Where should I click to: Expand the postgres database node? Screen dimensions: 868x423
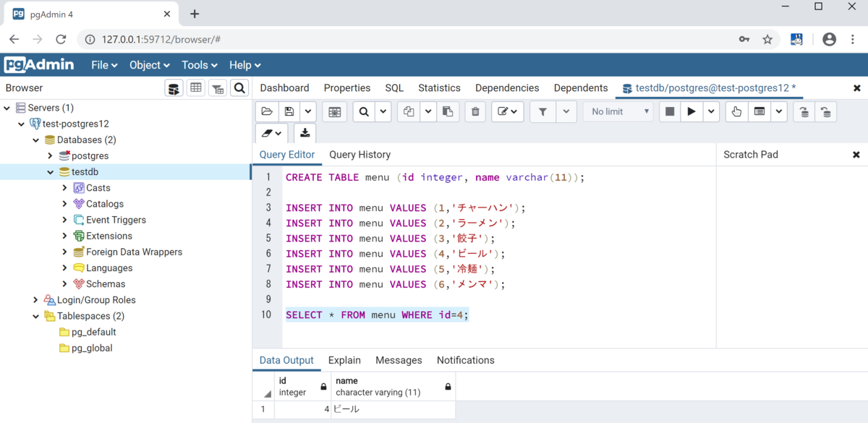(x=51, y=155)
